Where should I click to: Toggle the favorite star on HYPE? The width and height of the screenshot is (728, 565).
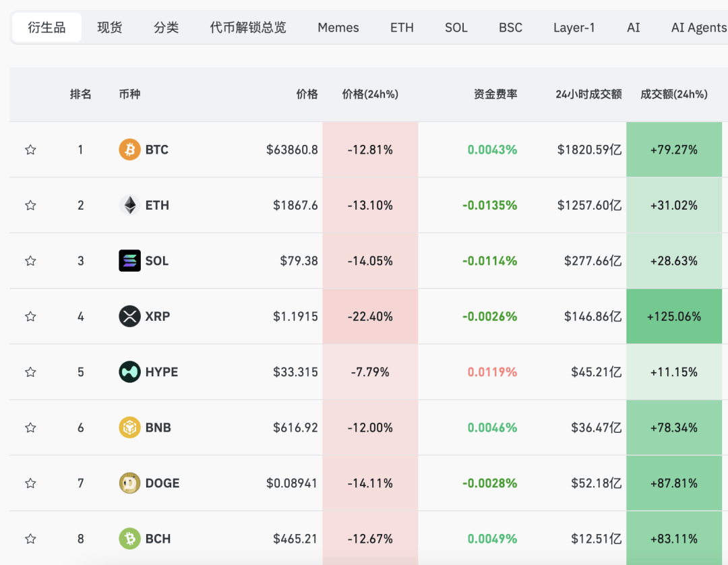pyautogui.click(x=30, y=371)
